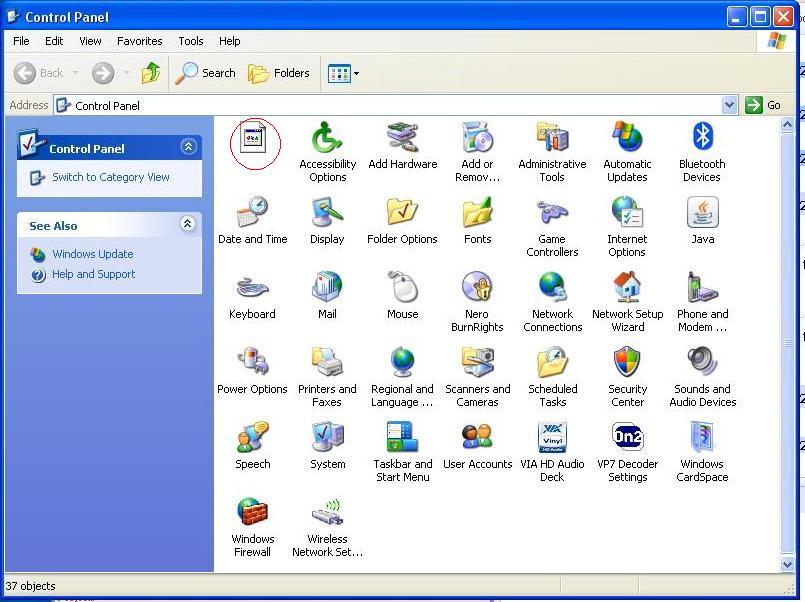
Task: Open the Bluetooth Devices icon
Action: tap(702, 139)
